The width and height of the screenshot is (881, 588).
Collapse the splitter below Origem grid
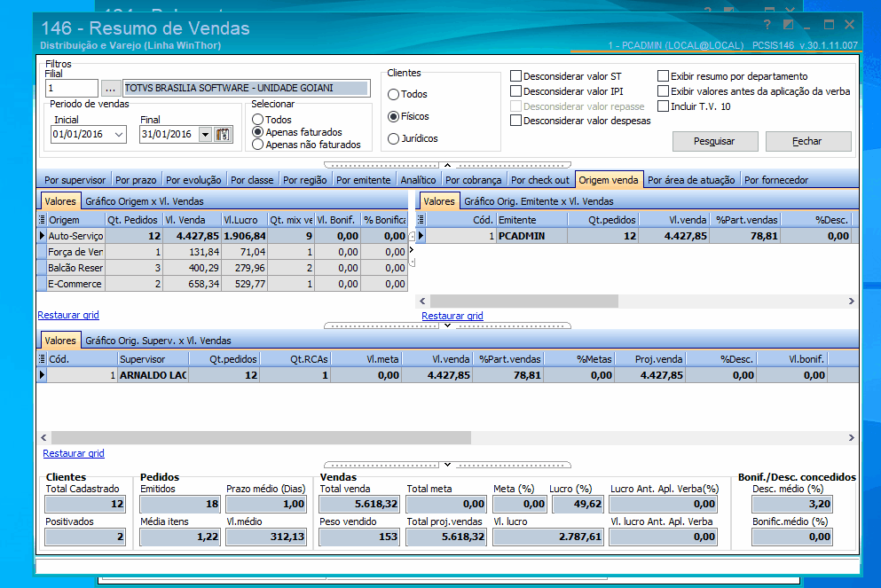(447, 325)
